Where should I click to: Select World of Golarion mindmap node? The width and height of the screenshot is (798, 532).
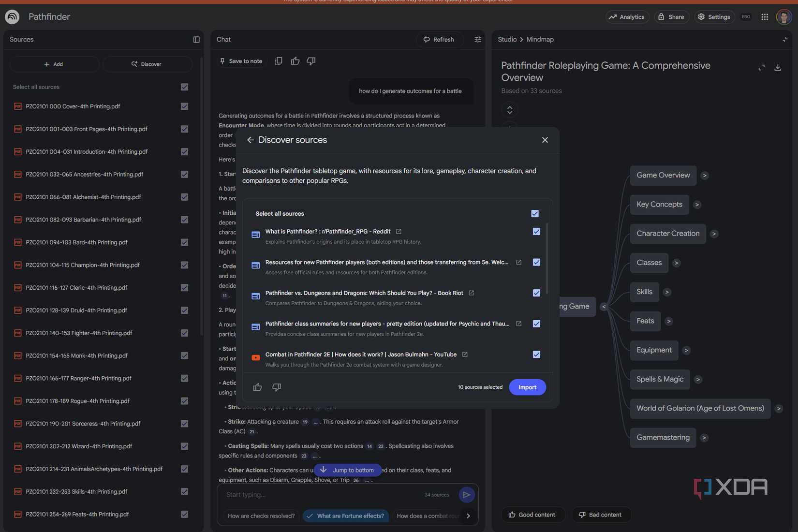tap(700, 408)
